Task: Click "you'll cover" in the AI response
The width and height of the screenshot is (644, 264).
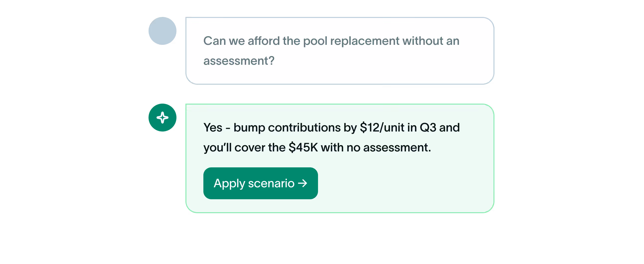Action: [234, 147]
